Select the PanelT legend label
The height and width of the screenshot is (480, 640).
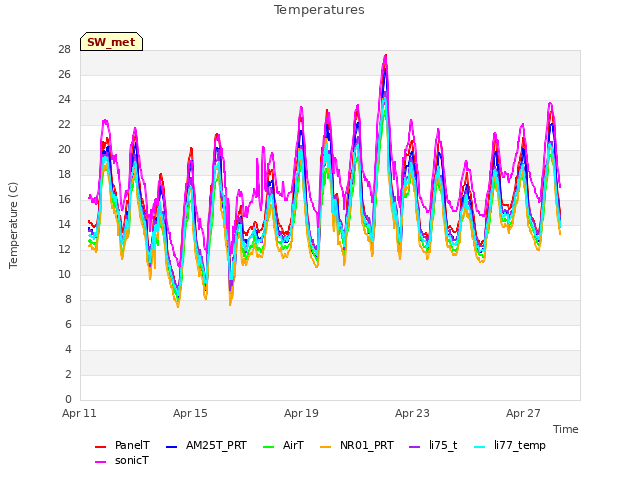coord(132,445)
